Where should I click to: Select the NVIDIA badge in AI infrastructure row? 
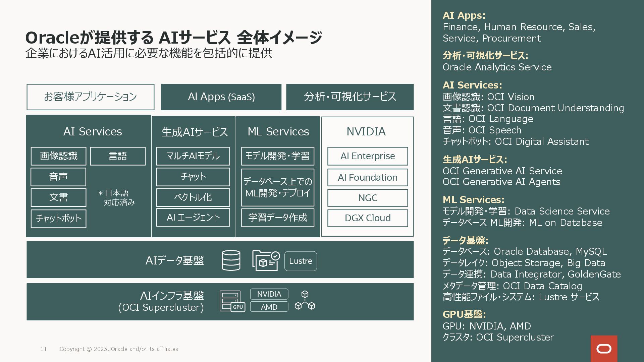point(269,294)
